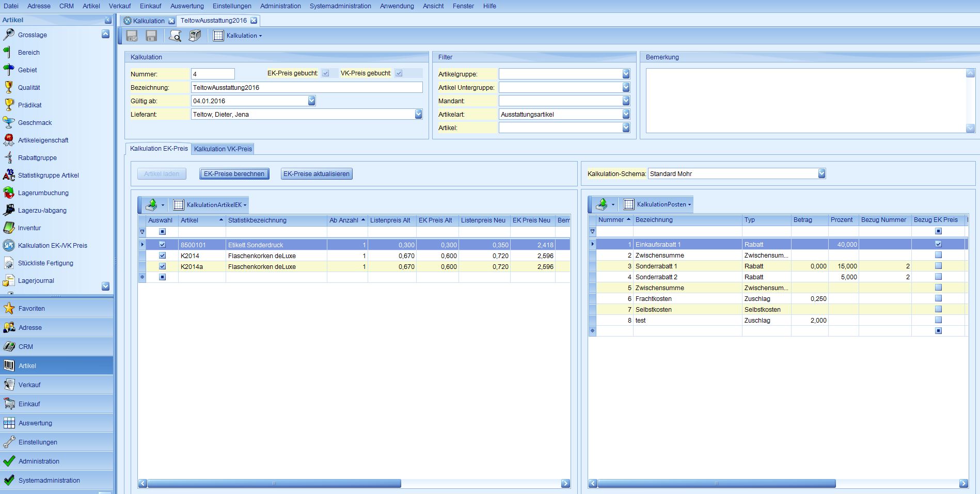Expand the Artikelgruppe filter dropdown
Screen dimensions: 980x494
(x=626, y=74)
